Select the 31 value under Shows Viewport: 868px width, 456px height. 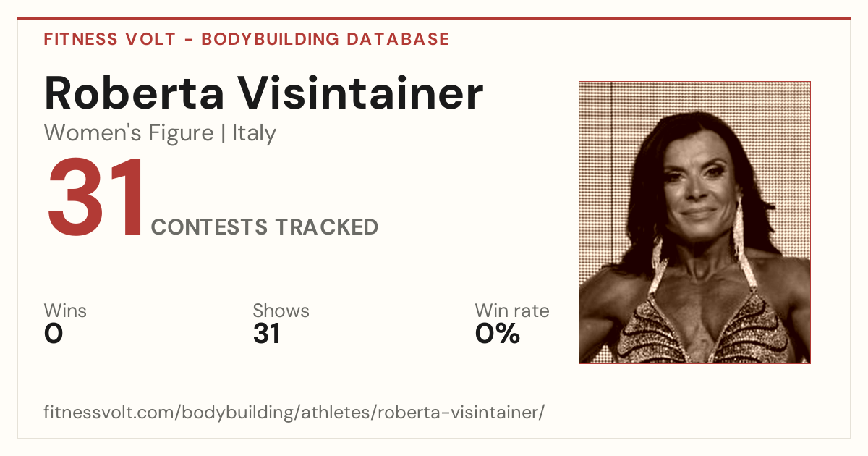(266, 334)
